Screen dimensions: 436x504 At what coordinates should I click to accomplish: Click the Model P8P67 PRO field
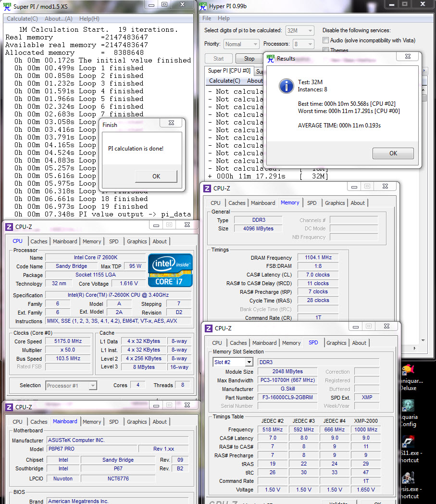(x=92, y=449)
